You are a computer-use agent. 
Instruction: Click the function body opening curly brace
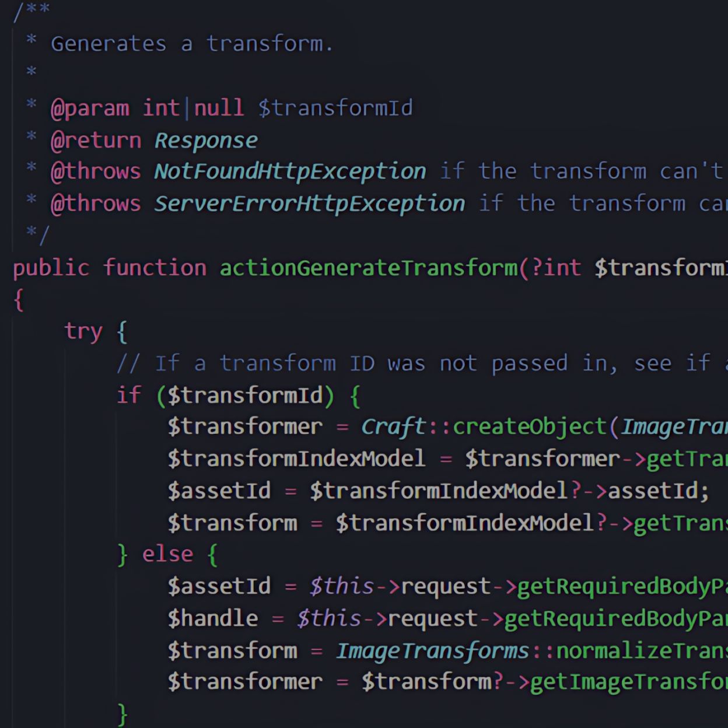tap(19, 300)
